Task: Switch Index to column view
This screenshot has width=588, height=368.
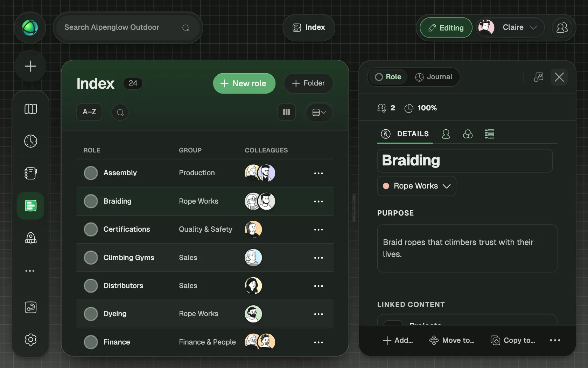Action: 286,112
